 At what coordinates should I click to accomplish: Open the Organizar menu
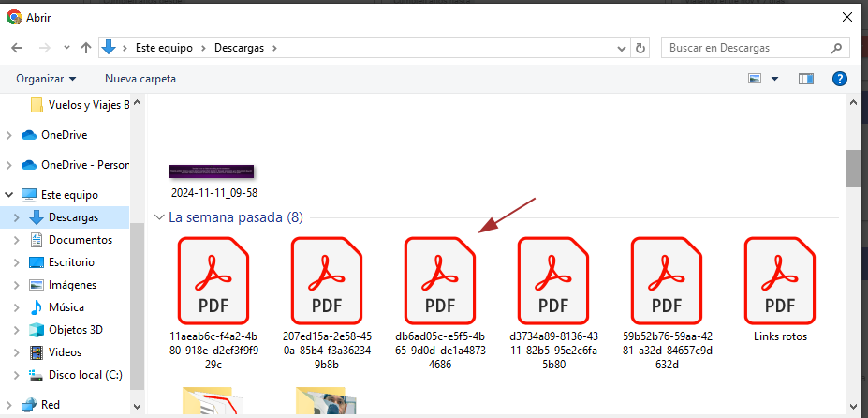46,79
